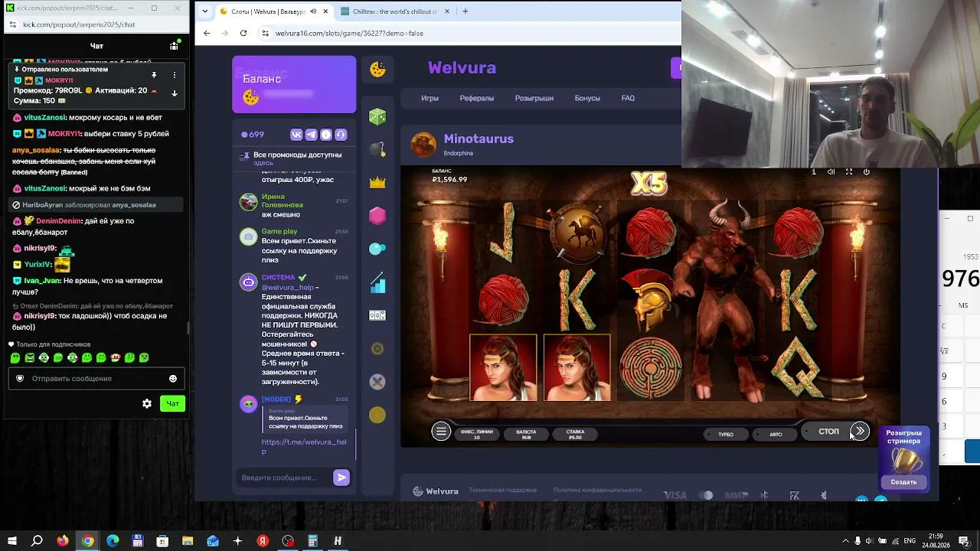Viewport: 980px width, 551px height.
Task: Toggle ТУРБО mode in the slot
Action: tap(726, 434)
